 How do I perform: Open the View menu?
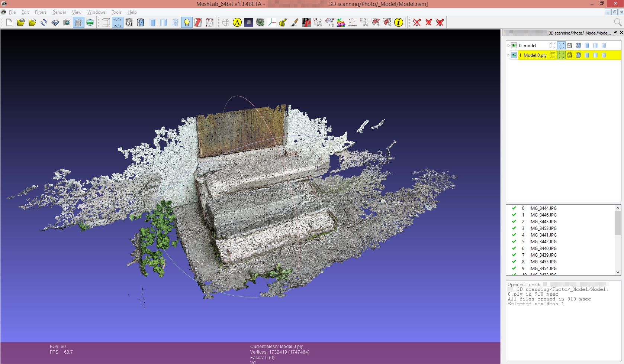(77, 12)
